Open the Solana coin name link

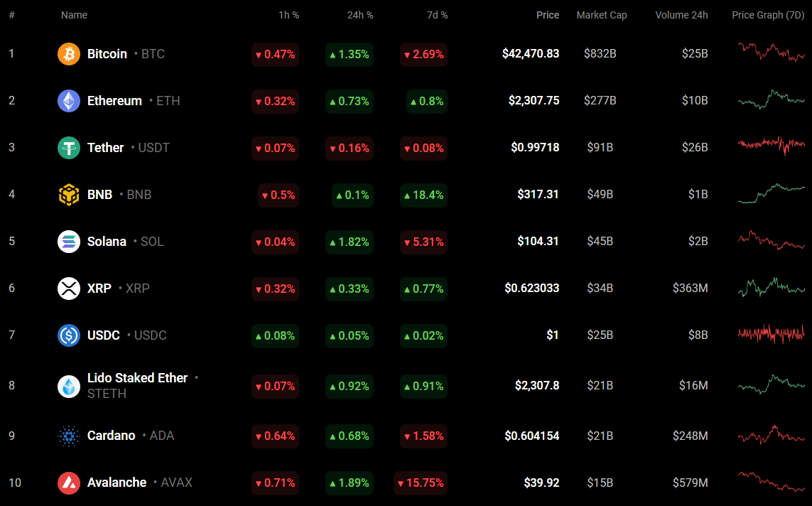[x=107, y=242]
